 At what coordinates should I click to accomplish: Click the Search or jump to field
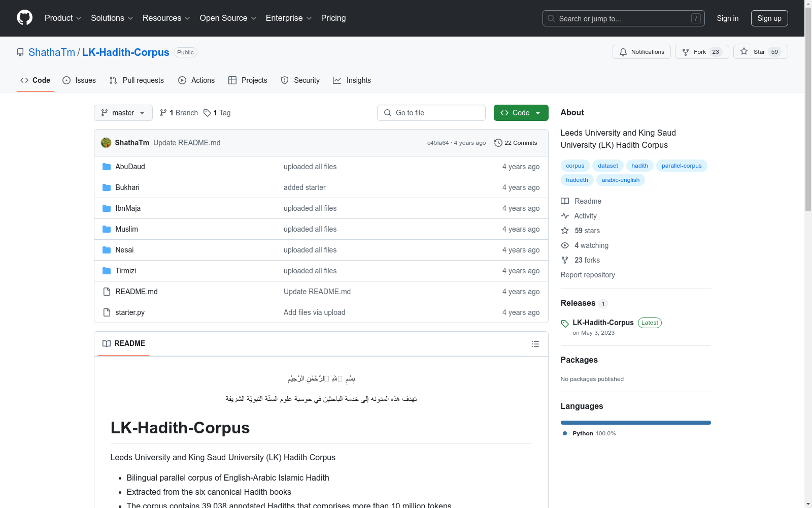point(624,18)
